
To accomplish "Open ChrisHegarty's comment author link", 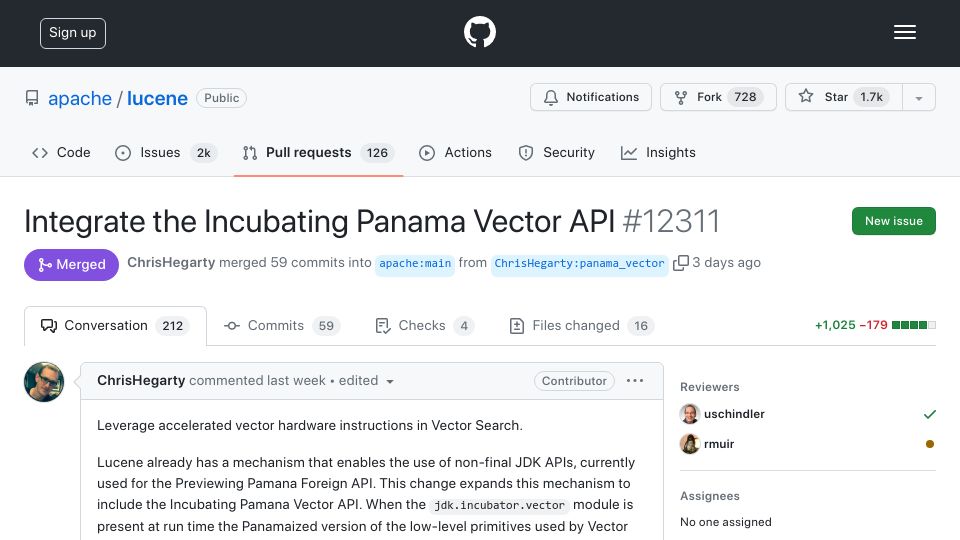I will (x=141, y=381).
